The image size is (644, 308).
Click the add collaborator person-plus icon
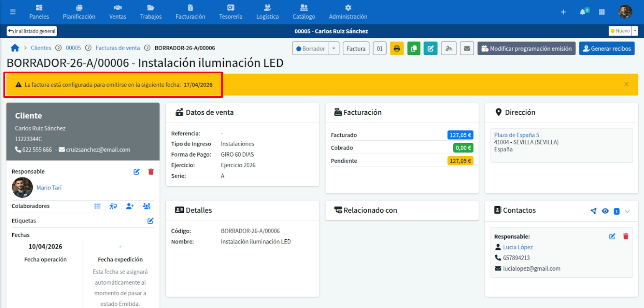tap(130, 206)
